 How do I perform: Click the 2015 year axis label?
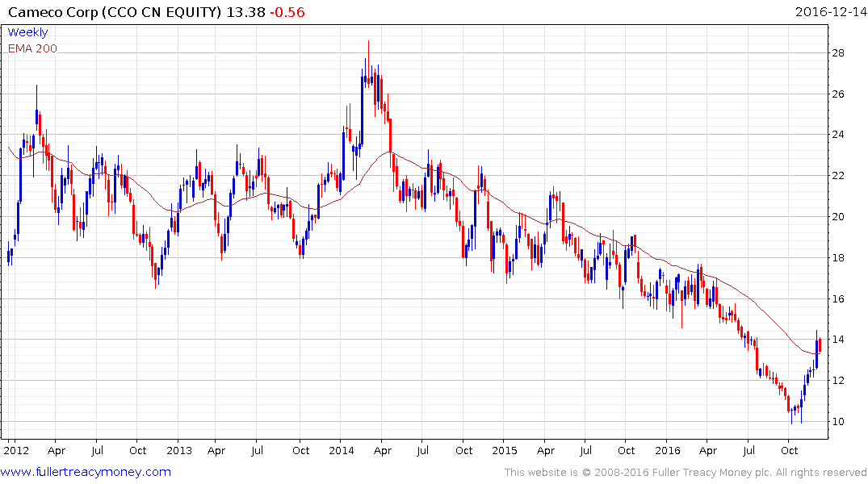[x=505, y=450]
